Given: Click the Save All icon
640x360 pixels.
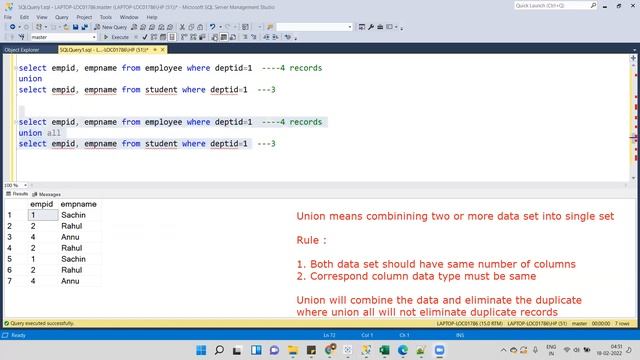Looking at the screenshot, I should (x=84, y=27).
